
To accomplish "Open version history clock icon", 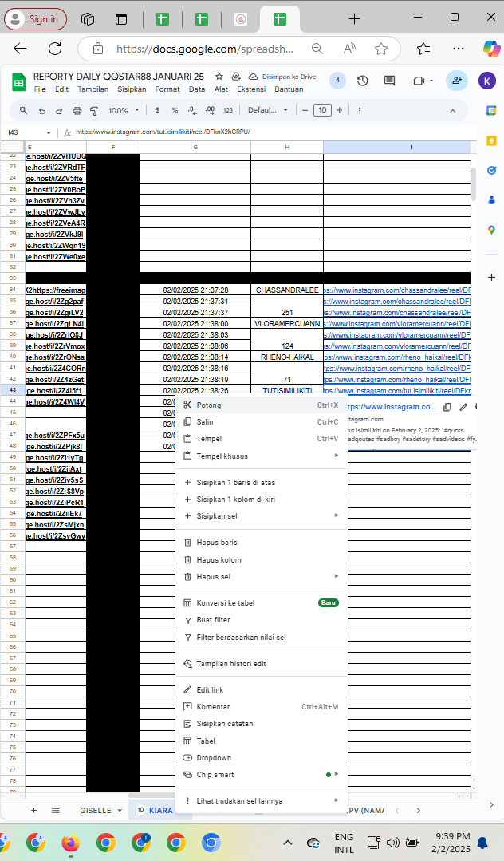I will pyautogui.click(x=362, y=81).
